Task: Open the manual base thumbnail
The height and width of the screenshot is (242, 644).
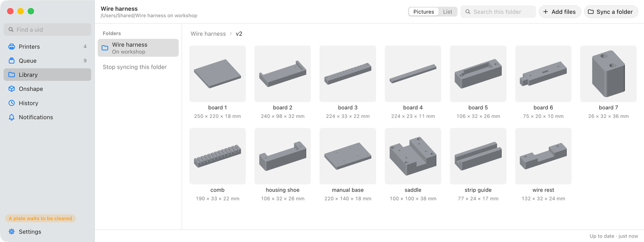Action: 347,156
